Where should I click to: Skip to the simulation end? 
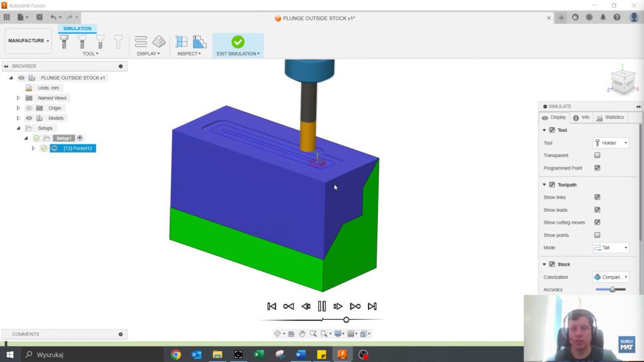[x=372, y=306]
